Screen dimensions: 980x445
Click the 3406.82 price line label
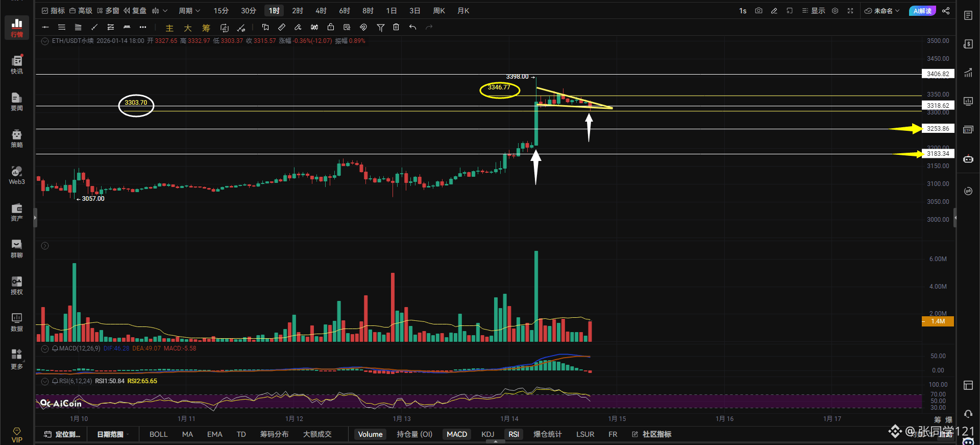938,74
